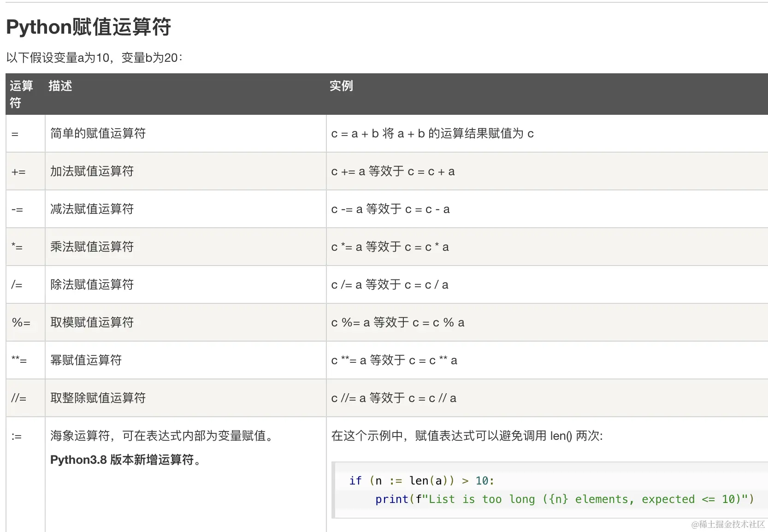Click the "%=" operator cell
This screenshot has width=768, height=532.
pyautogui.click(x=21, y=323)
